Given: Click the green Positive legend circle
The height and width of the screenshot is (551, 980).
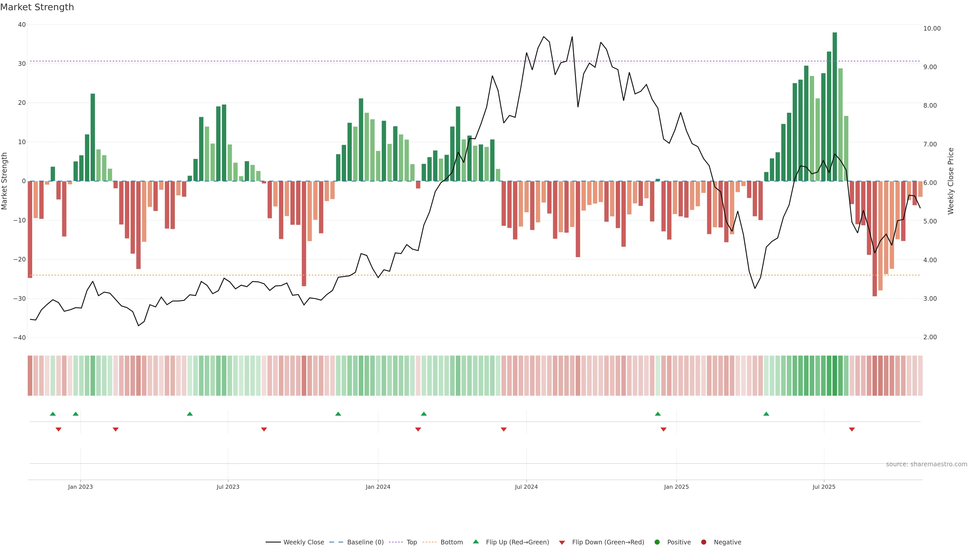Looking at the screenshot, I should pyautogui.click(x=657, y=542).
